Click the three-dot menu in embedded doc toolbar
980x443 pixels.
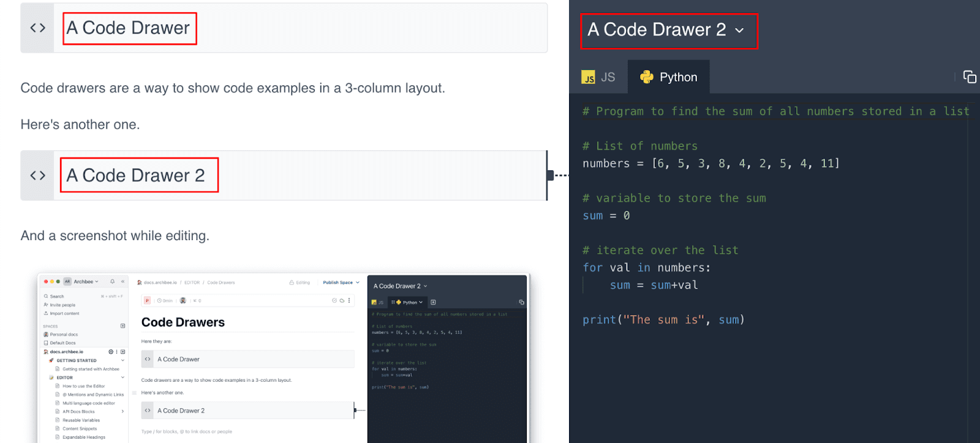pyautogui.click(x=349, y=301)
